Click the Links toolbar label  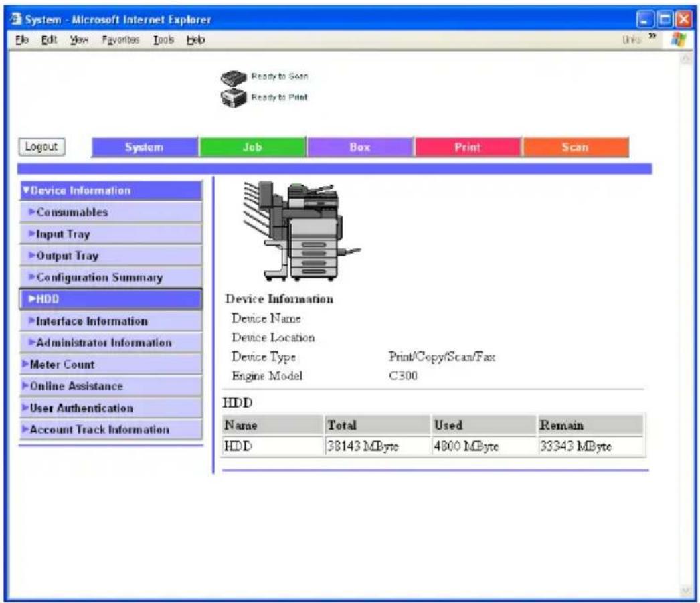click(x=631, y=39)
